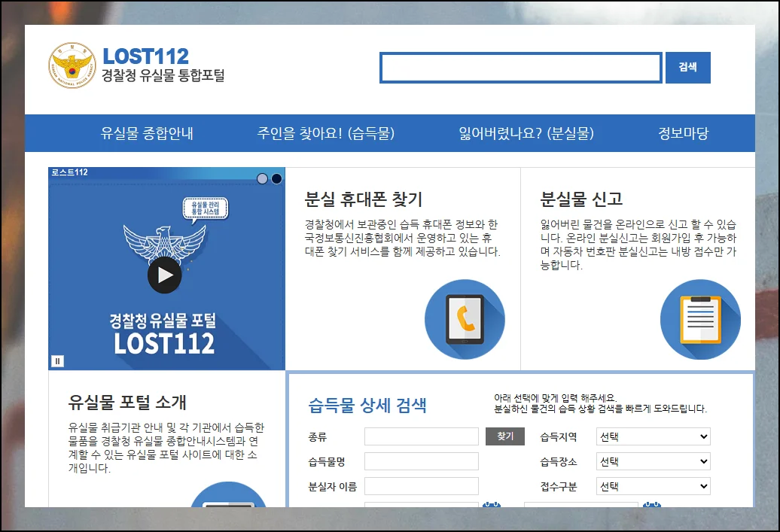Open the 주인을 찾아요! (습득물) menu
This screenshot has height=532, width=780.
pos(326,133)
